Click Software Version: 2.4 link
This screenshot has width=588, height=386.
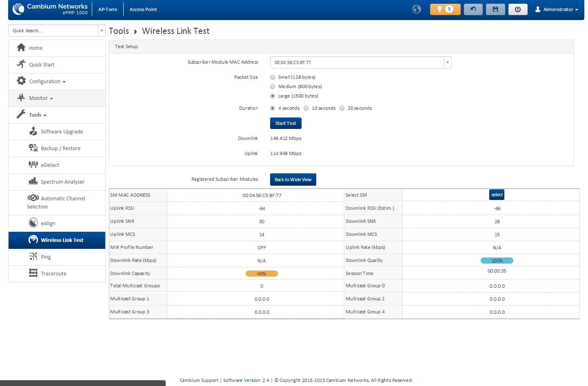click(x=246, y=380)
